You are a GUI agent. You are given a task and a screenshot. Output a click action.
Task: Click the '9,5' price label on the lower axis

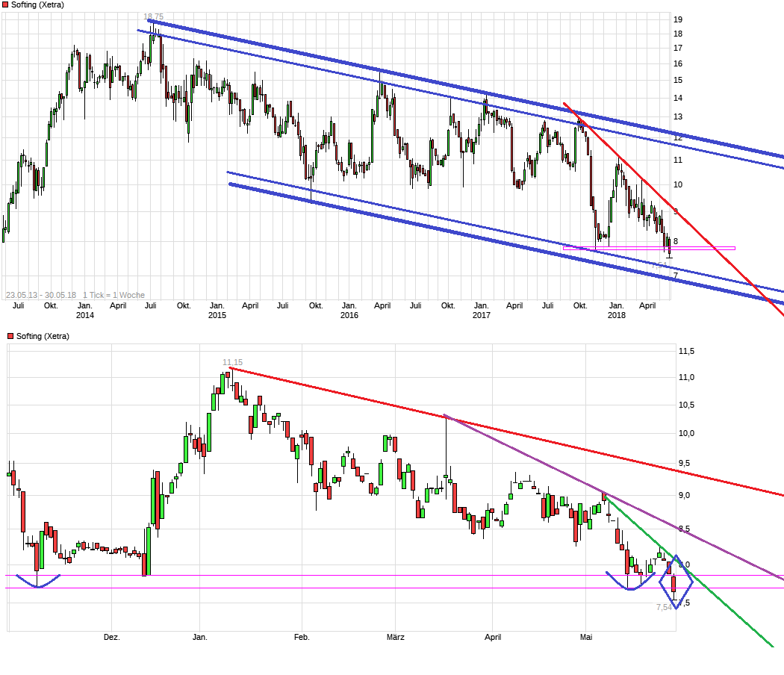(x=684, y=463)
